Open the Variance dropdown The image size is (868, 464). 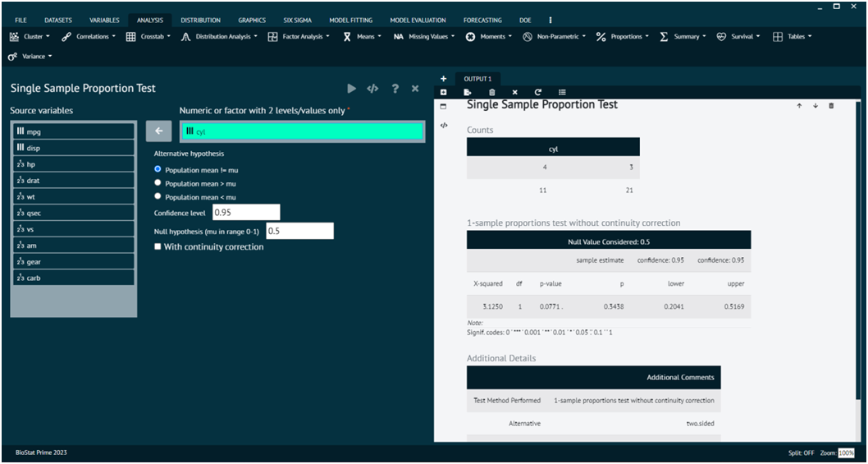[x=30, y=57]
